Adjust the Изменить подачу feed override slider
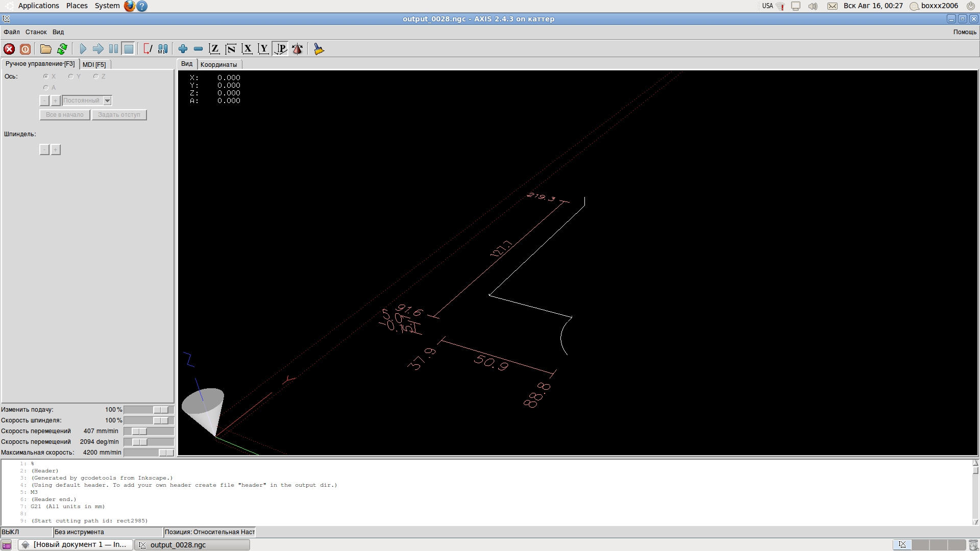The width and height of the screenshot is (980, 551). point(160,410)
